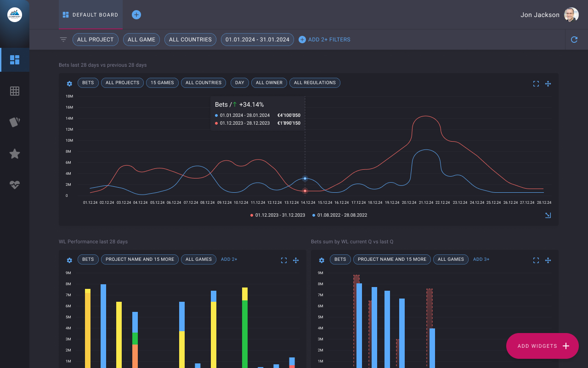The image size is (588, 368).
Task: Toggle the 01.08.2022 - 28.08.2022 legend series
Action: coord(339,215)
